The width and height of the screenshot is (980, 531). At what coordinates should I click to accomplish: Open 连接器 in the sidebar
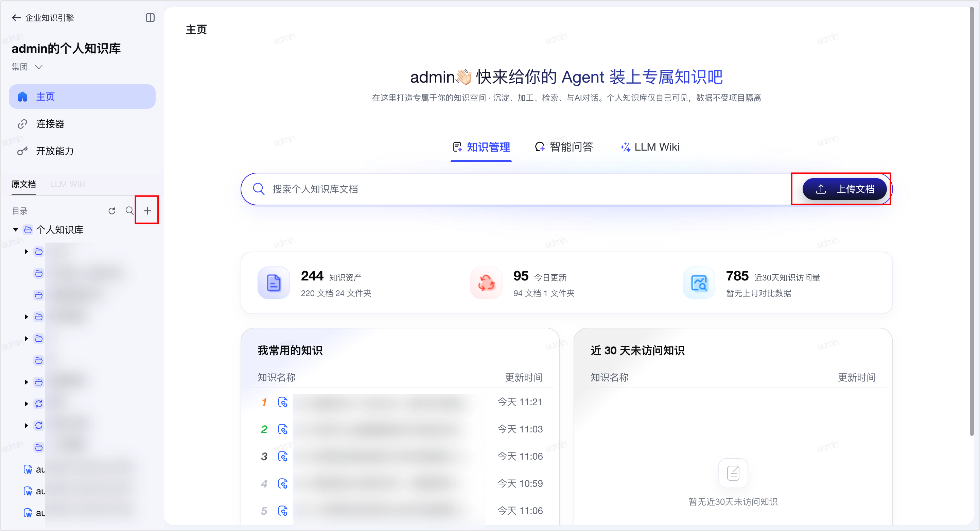coord(82,124)
